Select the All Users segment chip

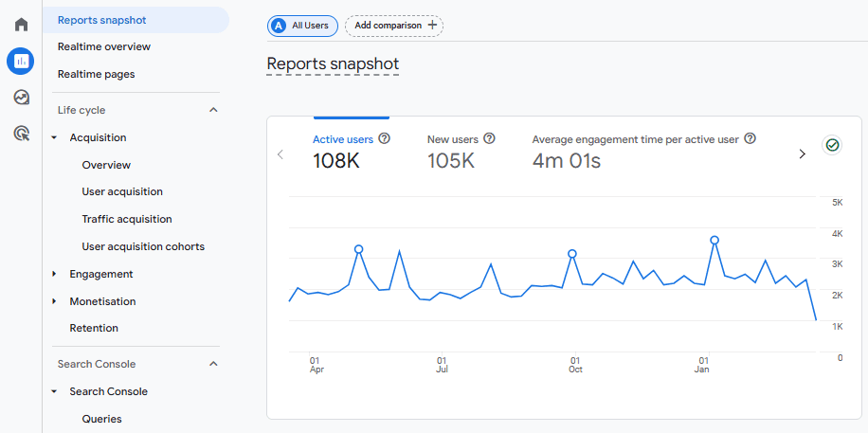[303, 26]
